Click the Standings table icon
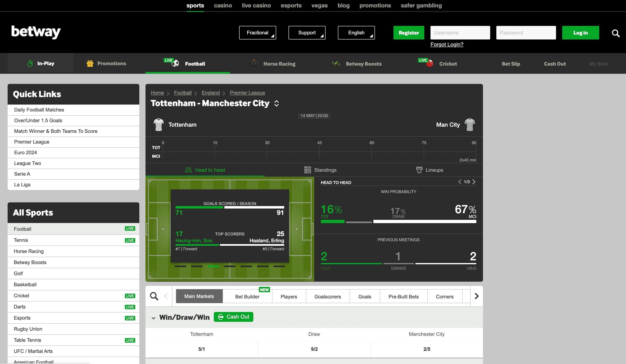This screenshot has width=626, height=364. (307, 170)
